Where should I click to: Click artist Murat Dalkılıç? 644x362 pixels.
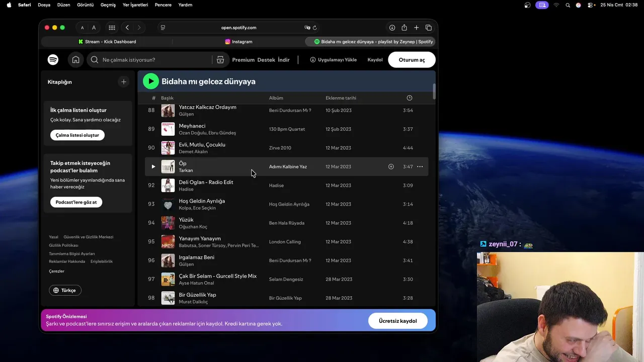pos(193,302)
